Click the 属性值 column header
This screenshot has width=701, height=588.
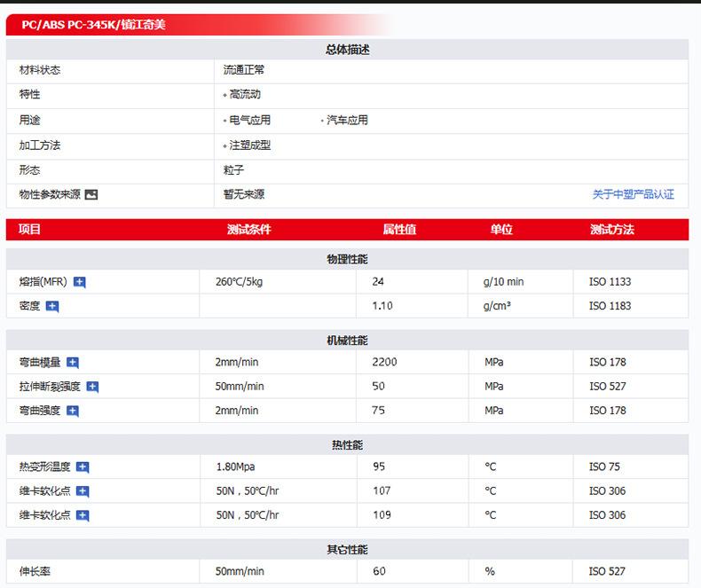click(x=399, y=230)
